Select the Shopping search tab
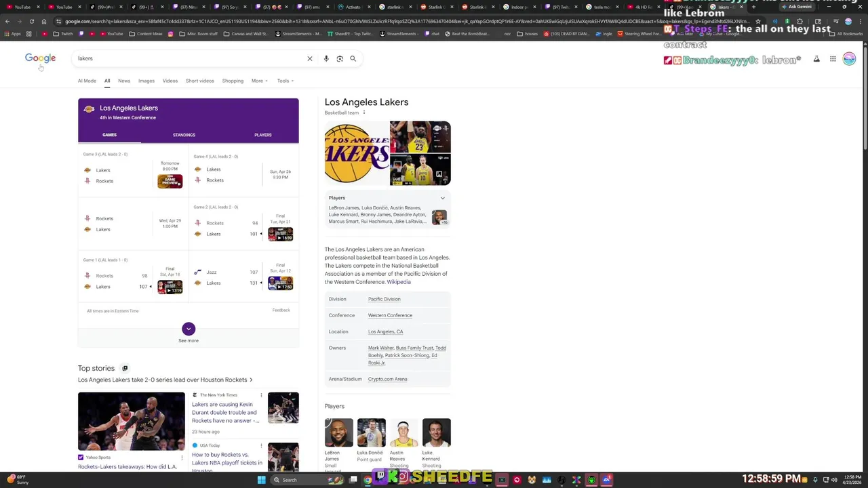Viewport: 868px width, 488px height. 233,81
